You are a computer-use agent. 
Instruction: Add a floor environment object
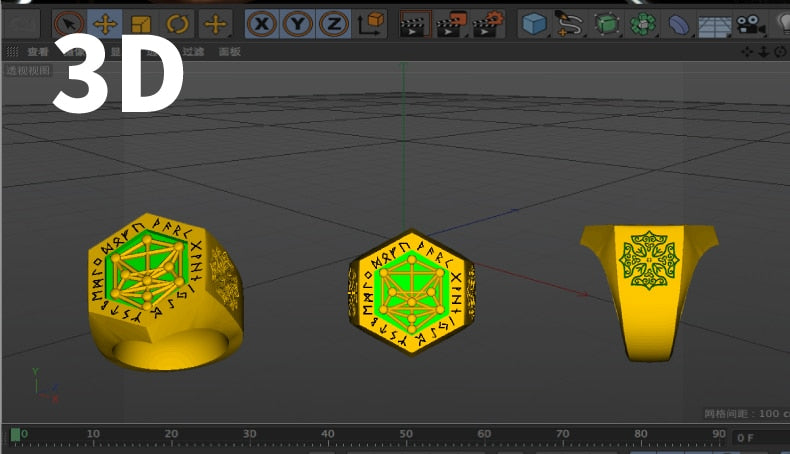tap(713, 24)
